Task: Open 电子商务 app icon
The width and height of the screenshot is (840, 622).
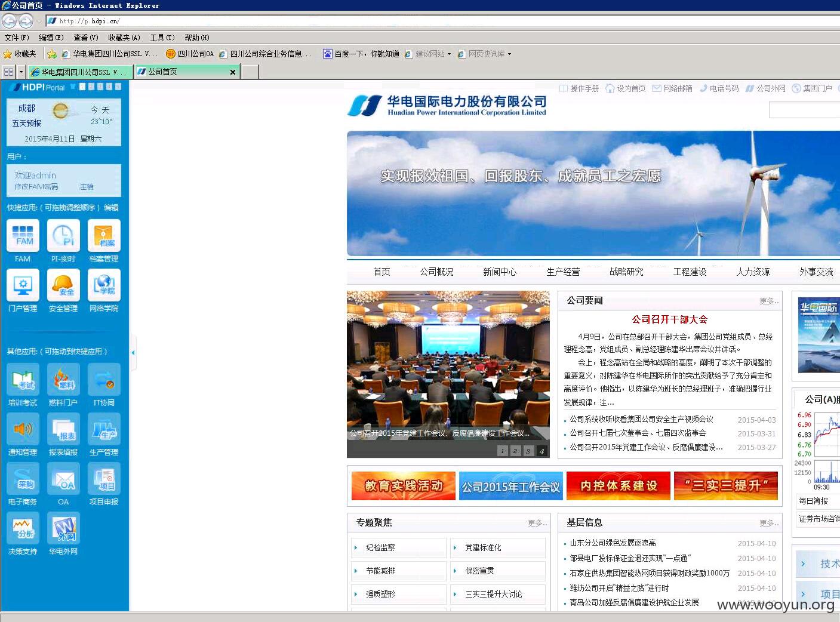Action: 23,479
